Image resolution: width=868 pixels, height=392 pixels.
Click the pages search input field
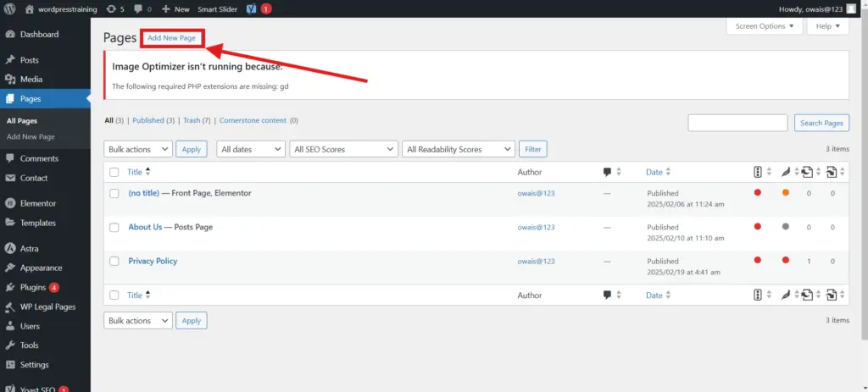click(x=737, y=123)
